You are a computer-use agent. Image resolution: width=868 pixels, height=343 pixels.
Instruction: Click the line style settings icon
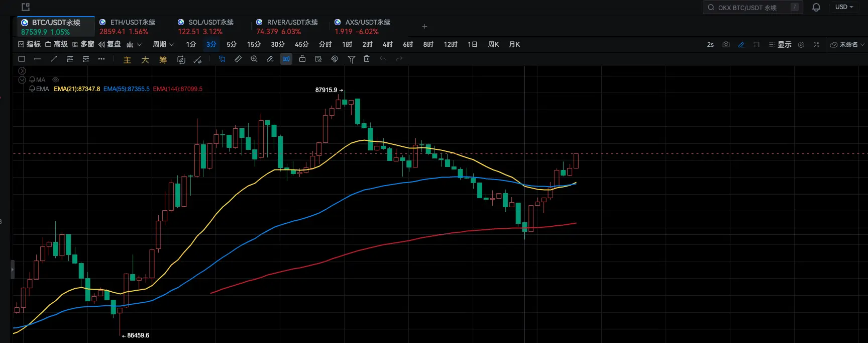coord(197,60)
